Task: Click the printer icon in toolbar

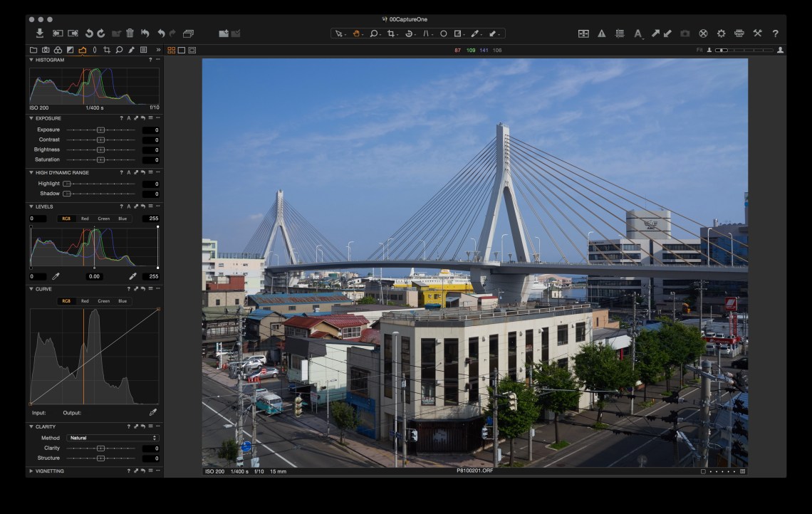Action: 739,33
